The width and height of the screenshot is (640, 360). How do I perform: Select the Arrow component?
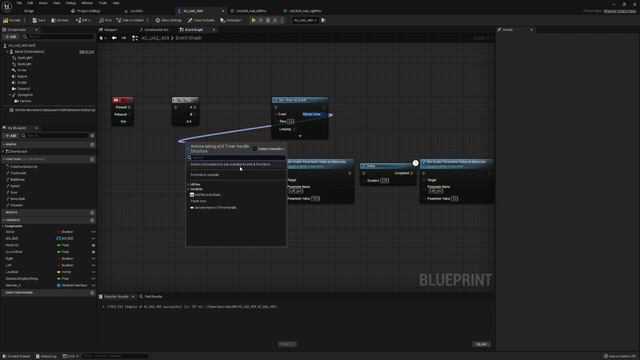click(x=21, y=70)
